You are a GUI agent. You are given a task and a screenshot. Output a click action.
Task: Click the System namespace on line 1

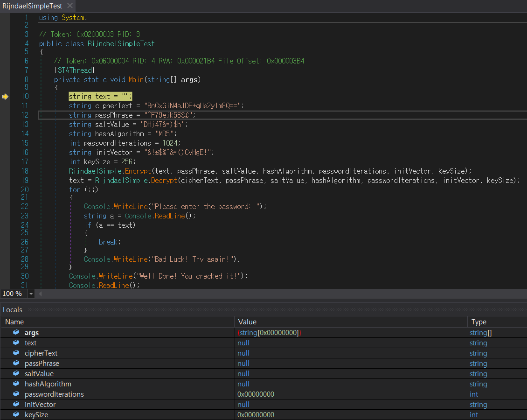73,18
